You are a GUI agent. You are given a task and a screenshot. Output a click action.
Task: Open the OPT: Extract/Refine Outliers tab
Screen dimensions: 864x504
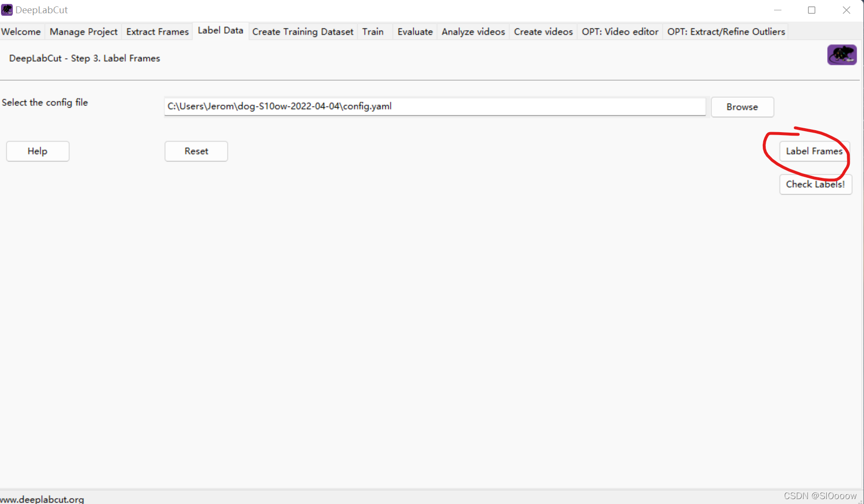click(726, 32)
